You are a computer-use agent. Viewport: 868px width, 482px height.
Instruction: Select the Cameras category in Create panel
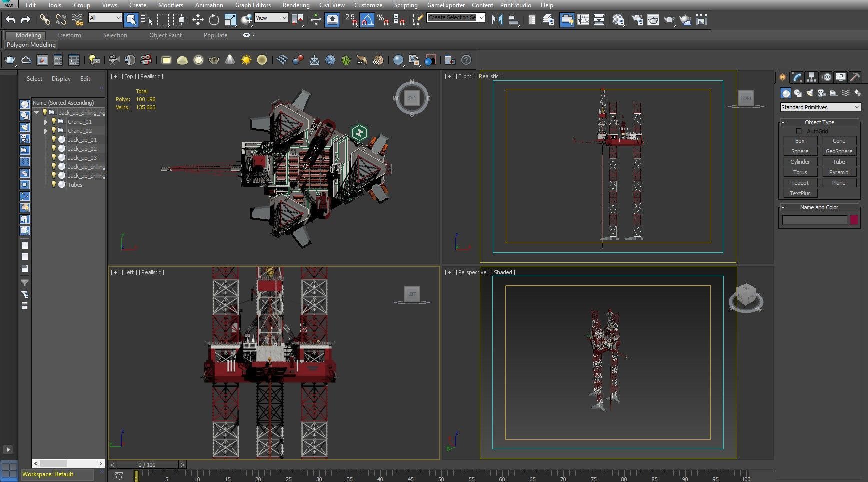click(x=822, y=93)
